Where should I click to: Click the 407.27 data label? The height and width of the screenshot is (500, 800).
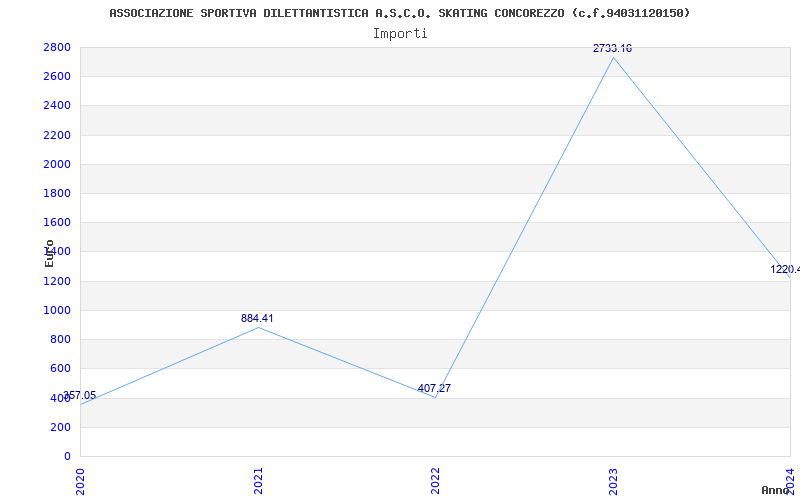[x=434, y=388]
